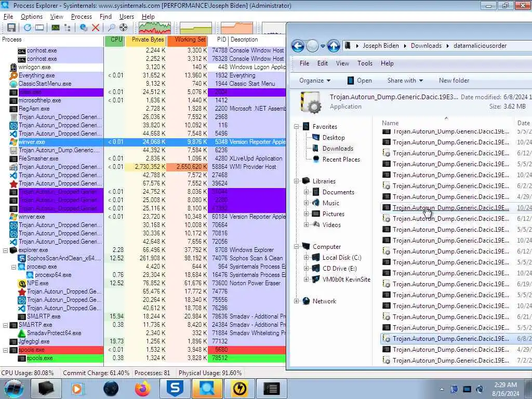This screenshot has height=399, width=532.
Task: Open the Windows Start orb
Action: pyautogui.click(x=14, y=389)
